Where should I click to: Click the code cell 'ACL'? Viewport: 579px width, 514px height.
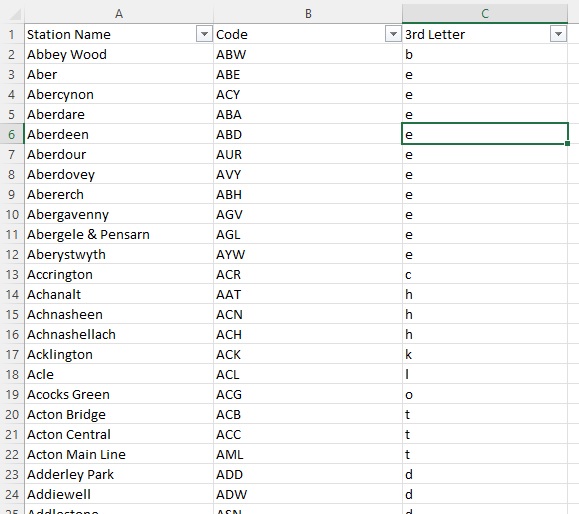point(308,374)
